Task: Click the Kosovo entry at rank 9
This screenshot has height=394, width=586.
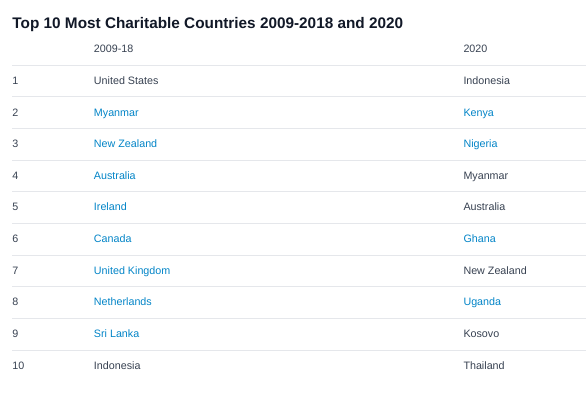Action: point(481,333)
